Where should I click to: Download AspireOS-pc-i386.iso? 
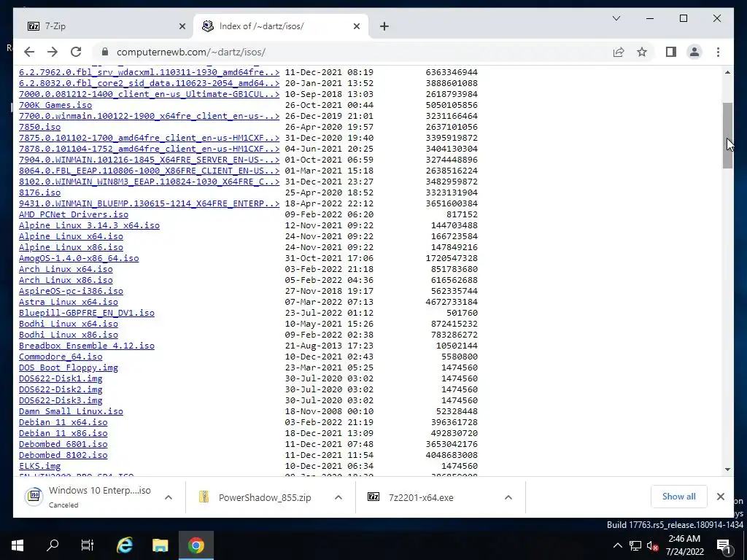point(71,291)
